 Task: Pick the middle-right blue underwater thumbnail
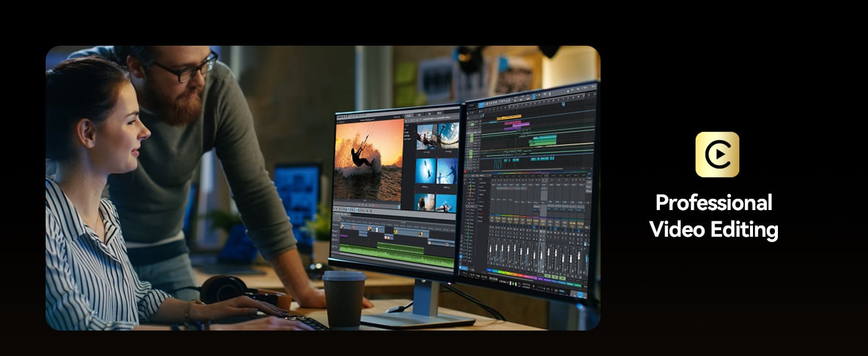[447, 171]
